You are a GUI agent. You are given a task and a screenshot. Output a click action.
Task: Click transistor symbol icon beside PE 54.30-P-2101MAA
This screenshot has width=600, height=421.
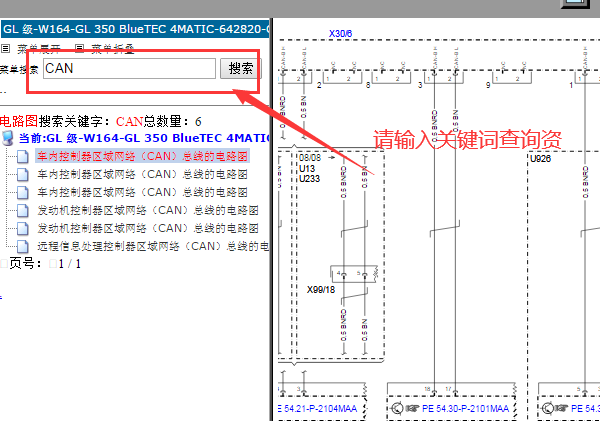point(398,408)
